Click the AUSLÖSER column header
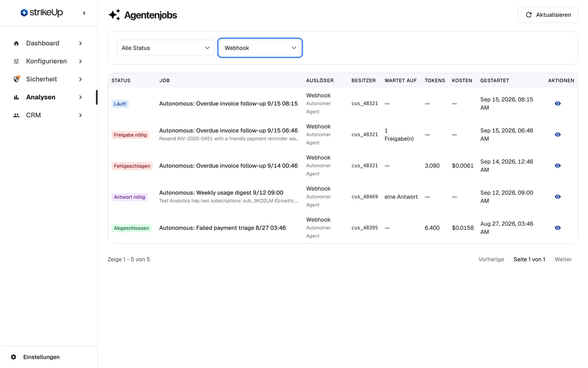The height and width of the screenshot is (368, 588). [320, 80]
